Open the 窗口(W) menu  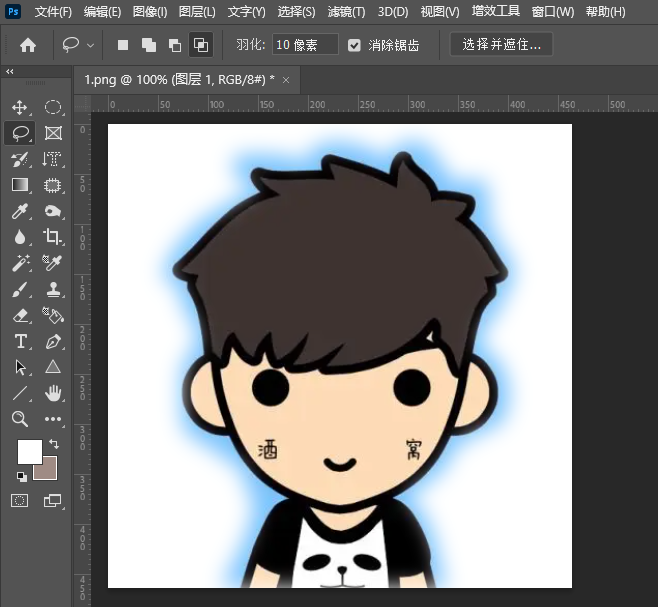(553, 11)
